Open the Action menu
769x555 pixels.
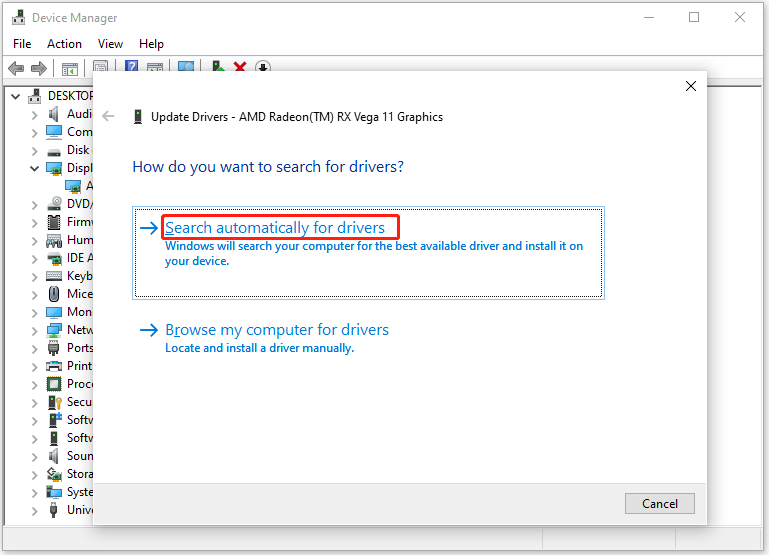click(64, 44)
